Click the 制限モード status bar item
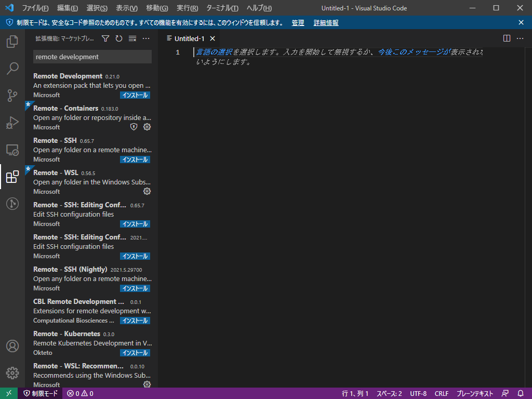Image resolution: width=532 pixels, height=399 pixels. (41, 393)
